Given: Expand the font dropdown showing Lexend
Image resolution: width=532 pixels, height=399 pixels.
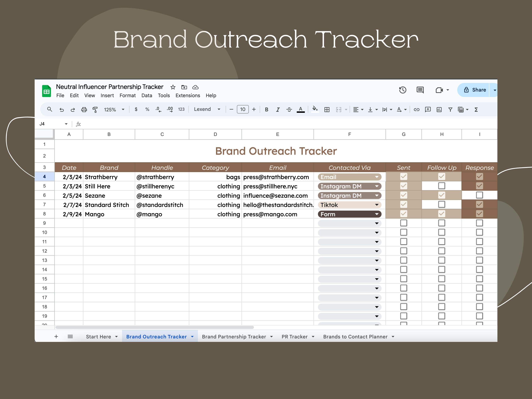Looking at the screenshot, I should tap(219, 109).
